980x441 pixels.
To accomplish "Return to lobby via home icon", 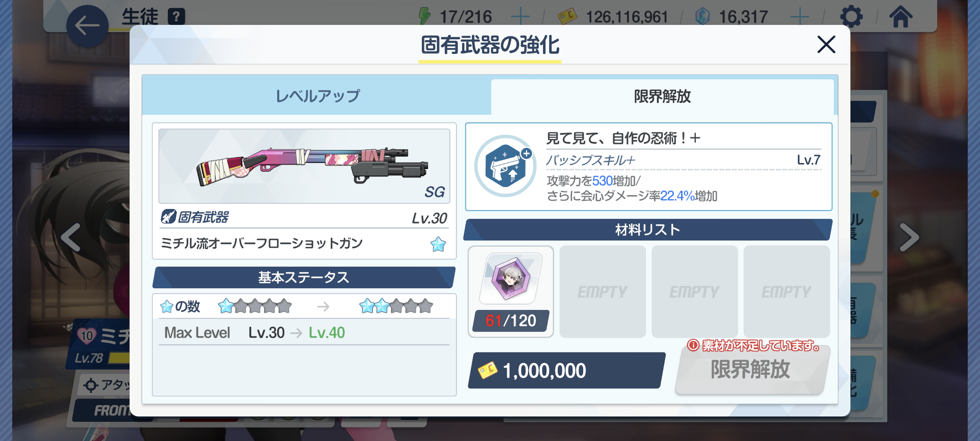I will click(x=900, y=17).
